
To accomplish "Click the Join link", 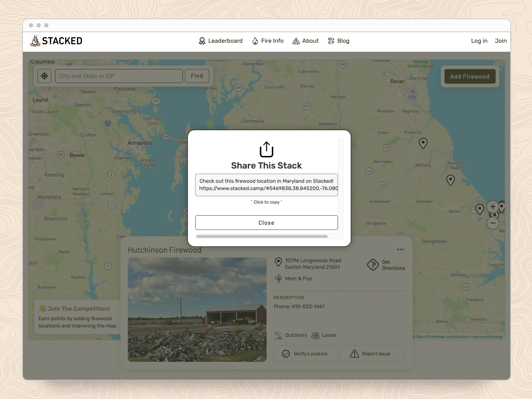I will pos(501,41).
